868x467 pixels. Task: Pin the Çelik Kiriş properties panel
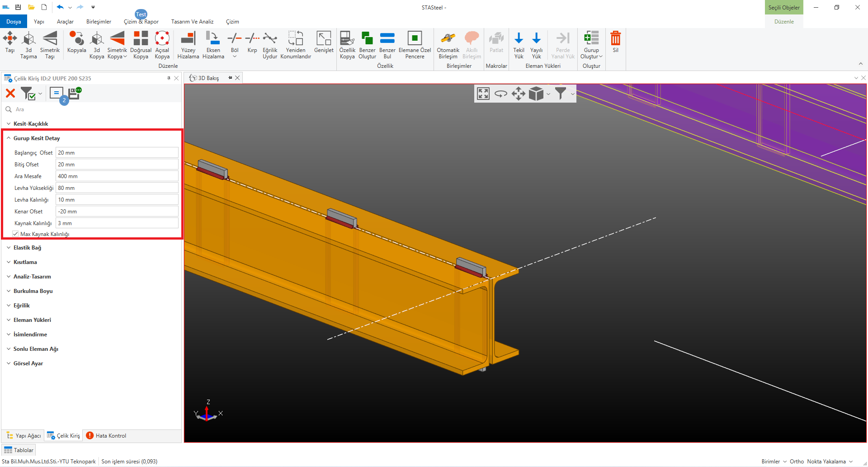169,78
